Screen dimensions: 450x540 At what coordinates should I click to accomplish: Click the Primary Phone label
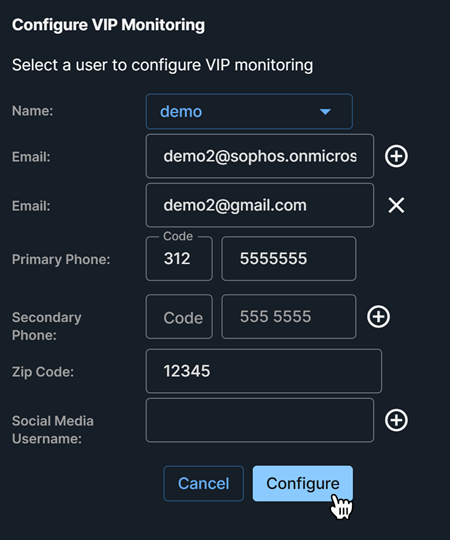[61, 259]
